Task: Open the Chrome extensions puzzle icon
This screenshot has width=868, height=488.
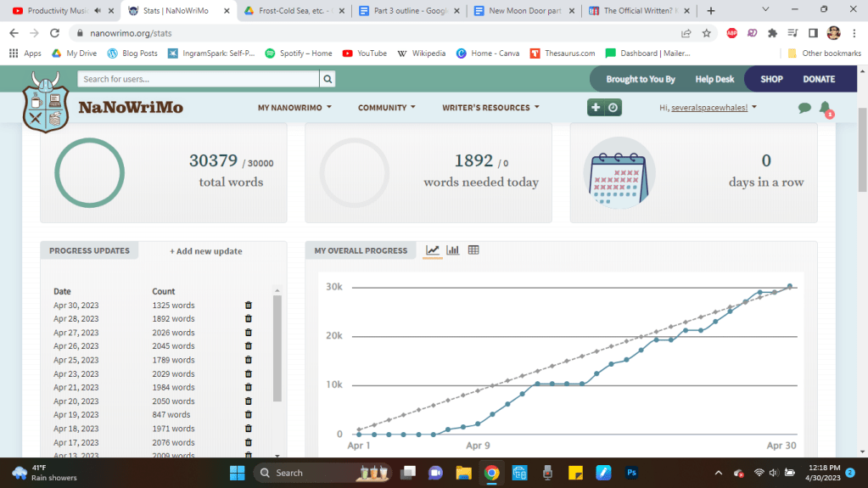Action: pyautogui.click(x=772, y=33)
